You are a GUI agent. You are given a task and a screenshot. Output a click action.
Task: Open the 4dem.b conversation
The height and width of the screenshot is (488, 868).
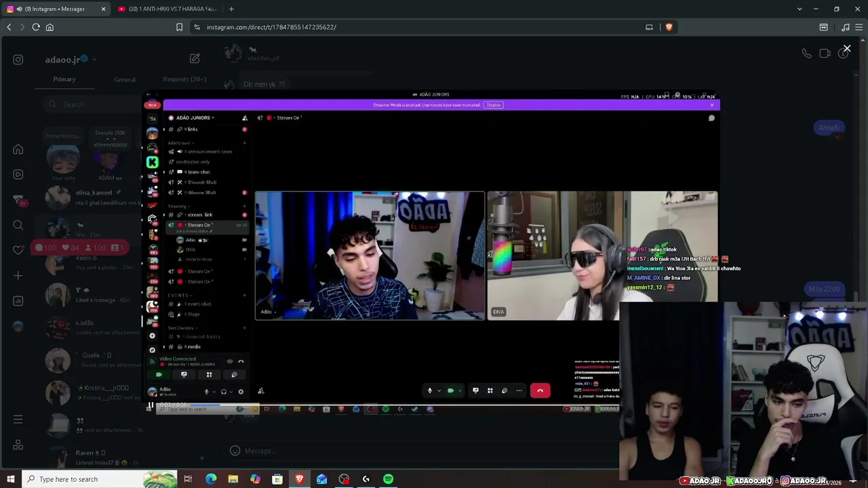[92, 262]
